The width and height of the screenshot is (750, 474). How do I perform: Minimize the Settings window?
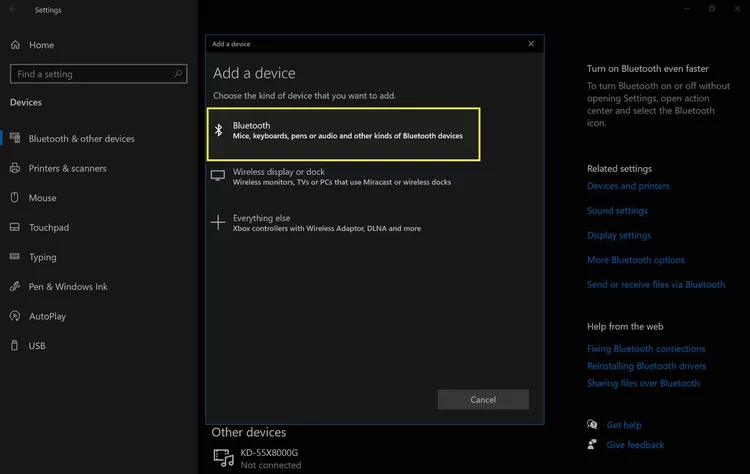(687, 9)
